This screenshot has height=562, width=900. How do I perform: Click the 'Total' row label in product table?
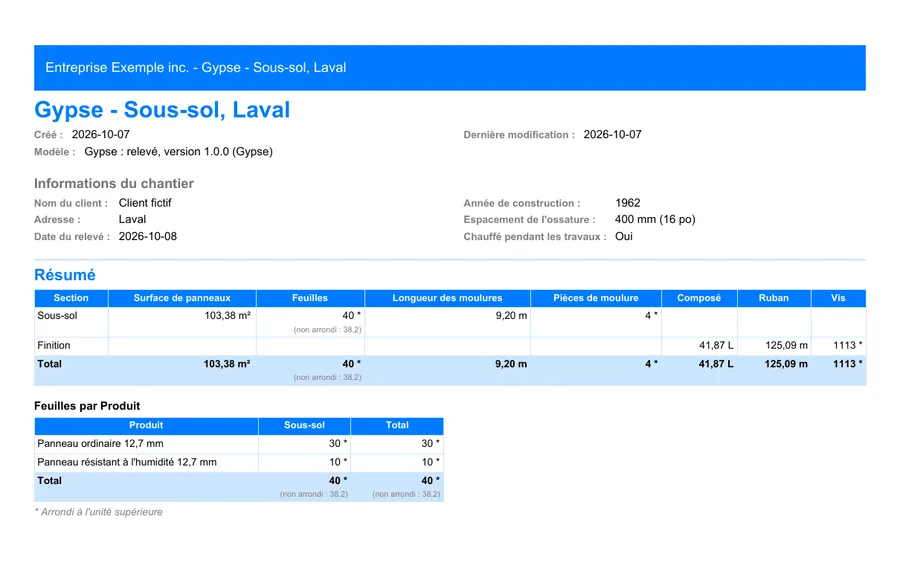pos(49,480)
